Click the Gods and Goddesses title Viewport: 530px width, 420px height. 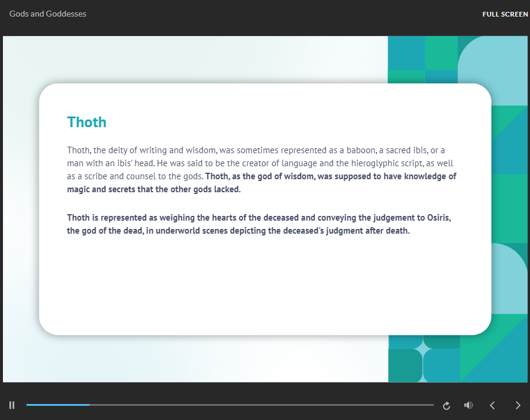point(48,14)
